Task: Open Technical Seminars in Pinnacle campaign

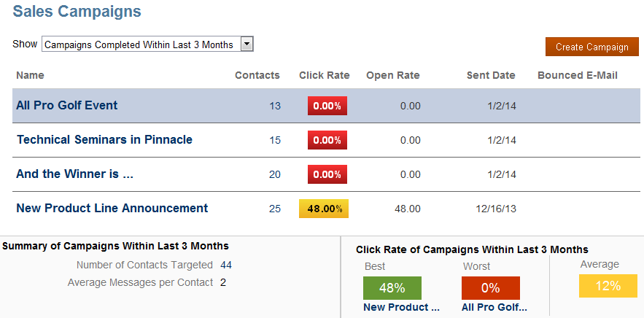Action: click(104, 139)
